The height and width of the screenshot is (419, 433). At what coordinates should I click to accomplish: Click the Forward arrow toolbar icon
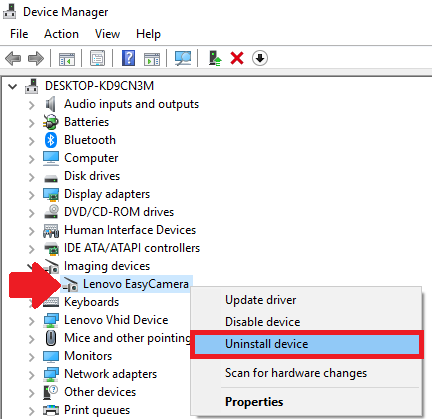pos(36,59)
